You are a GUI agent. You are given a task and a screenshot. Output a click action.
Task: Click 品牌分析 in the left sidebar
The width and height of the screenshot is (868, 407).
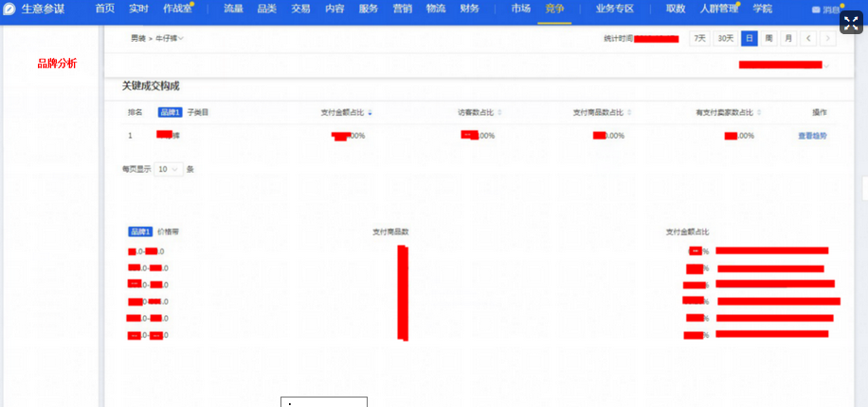[x=57, y=64]
